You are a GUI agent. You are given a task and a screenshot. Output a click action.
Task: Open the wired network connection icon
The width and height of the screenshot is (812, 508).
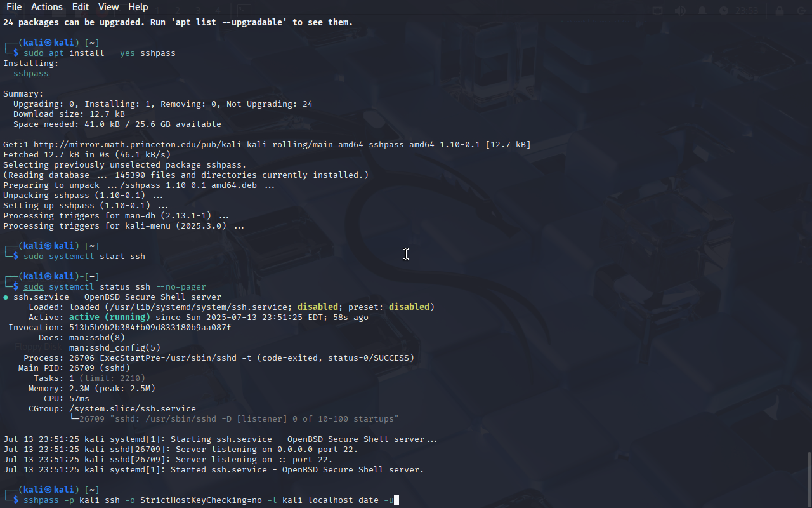click(x=658, y=10)
